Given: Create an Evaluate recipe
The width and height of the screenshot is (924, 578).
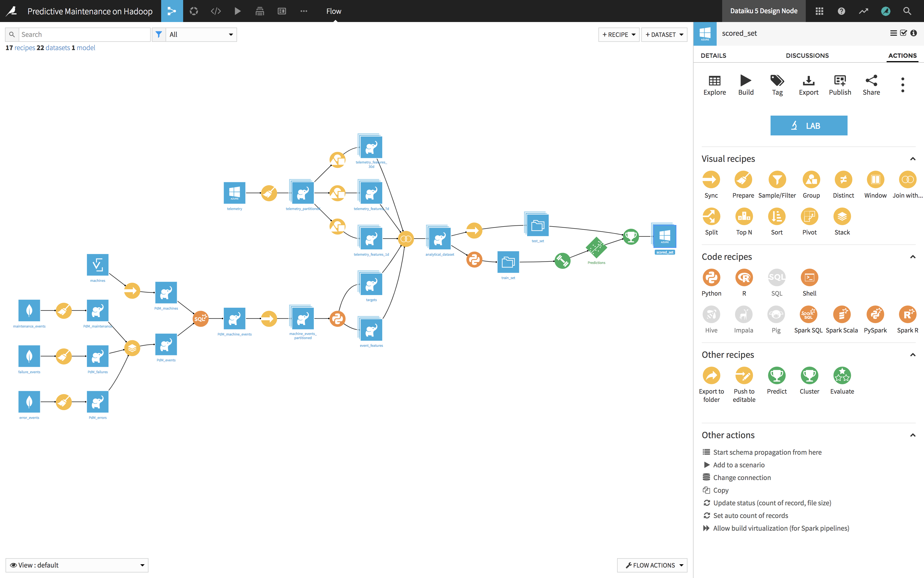Looking at the screenshot, I should [x=842, y=375].
